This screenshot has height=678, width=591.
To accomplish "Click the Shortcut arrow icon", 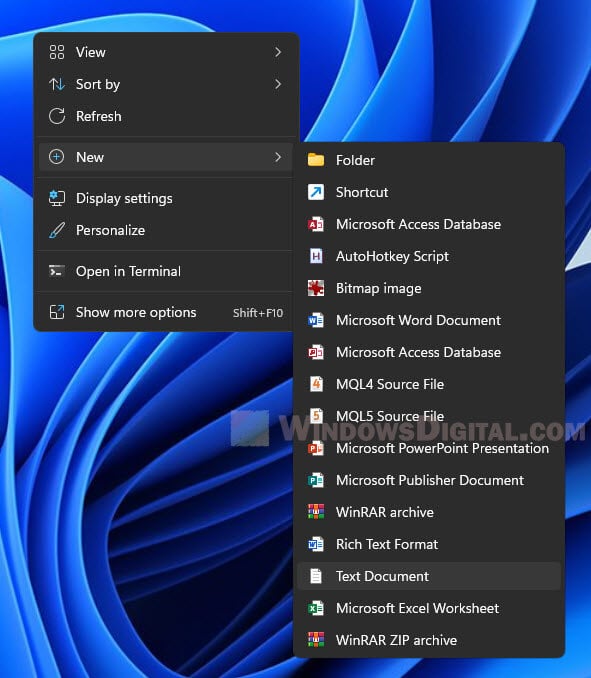I will coord(316,192).
